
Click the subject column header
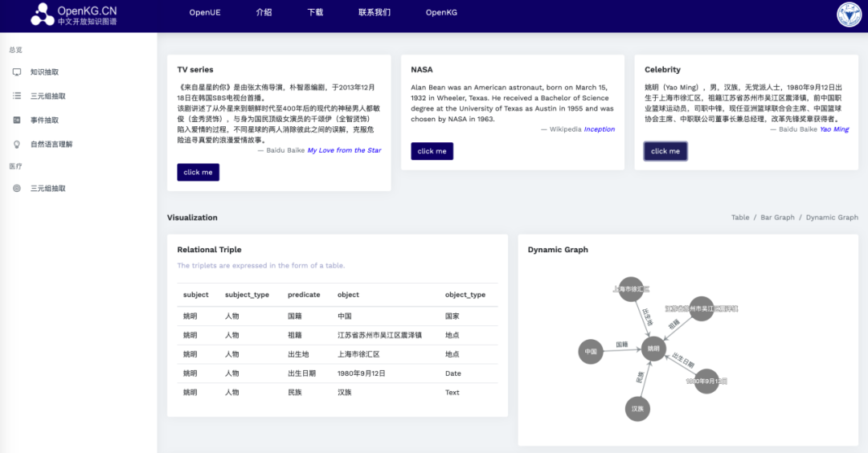point(196,295)
